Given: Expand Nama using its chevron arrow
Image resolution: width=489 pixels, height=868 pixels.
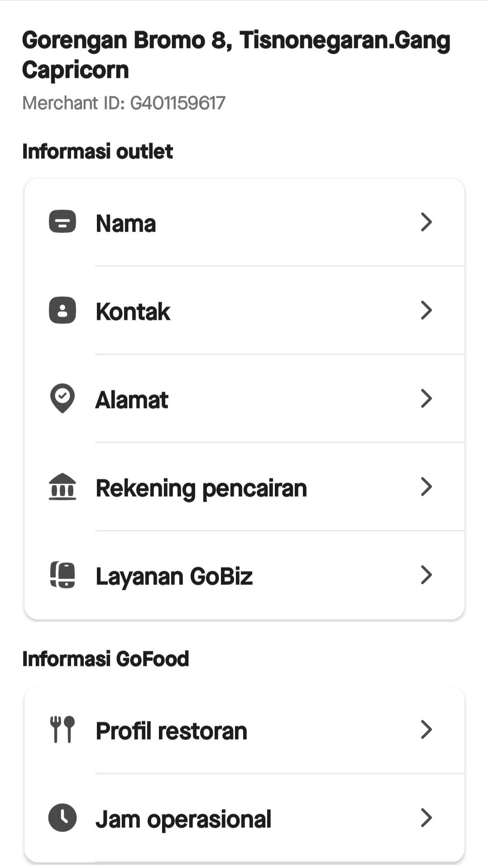Looking at the screenshot, I should (x=426, y=222).
